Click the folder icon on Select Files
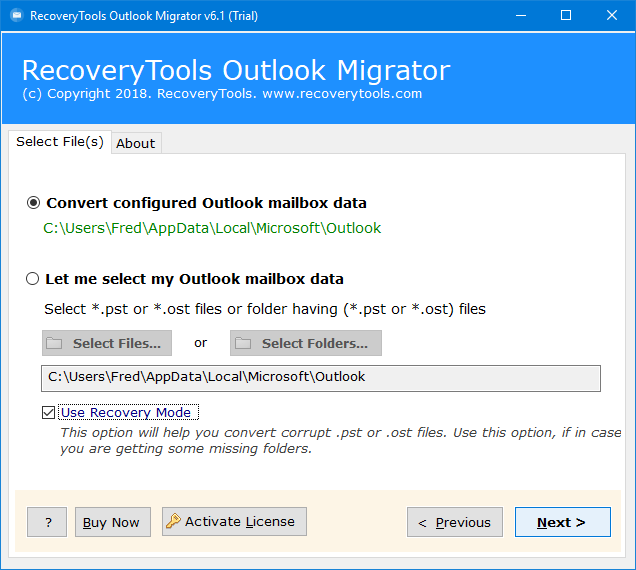This screenshot has height=570, width=636. [x=54, y=343]
